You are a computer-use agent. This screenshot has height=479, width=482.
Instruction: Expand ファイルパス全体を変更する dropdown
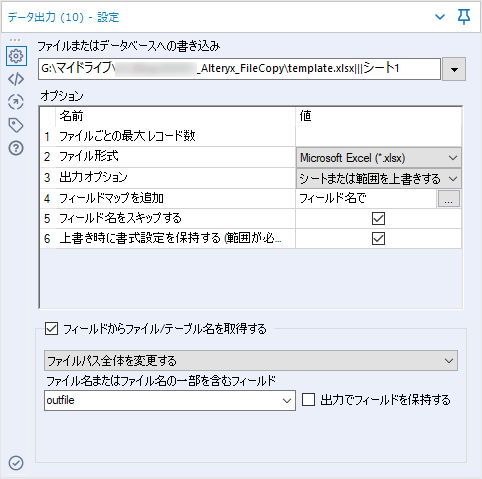point(251,361)
